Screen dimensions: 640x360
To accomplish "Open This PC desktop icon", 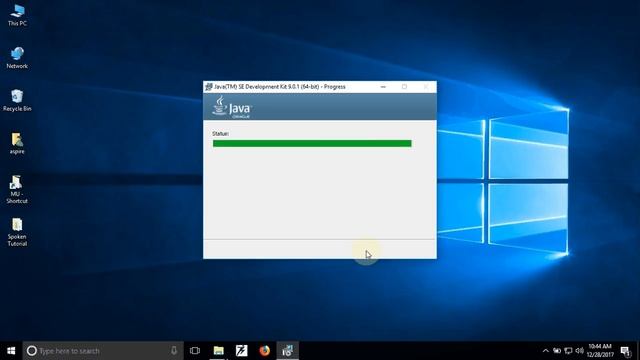I will point(17,15).
